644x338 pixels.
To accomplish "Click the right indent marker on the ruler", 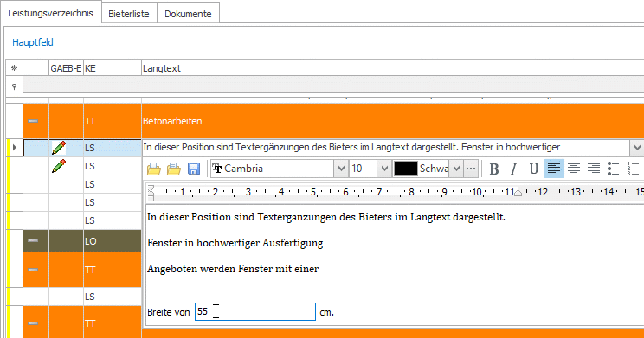I will pos(518,193).
